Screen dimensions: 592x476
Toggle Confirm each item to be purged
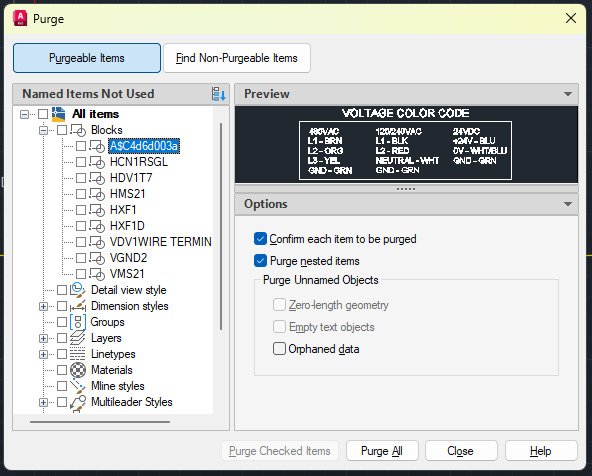[x=260, y=239]
